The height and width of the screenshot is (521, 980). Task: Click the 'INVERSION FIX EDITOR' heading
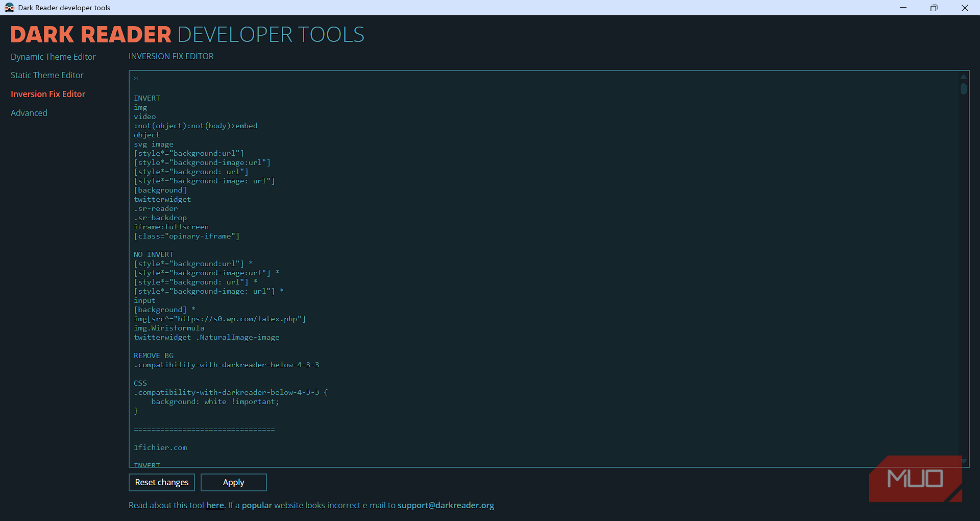(171, 56)
